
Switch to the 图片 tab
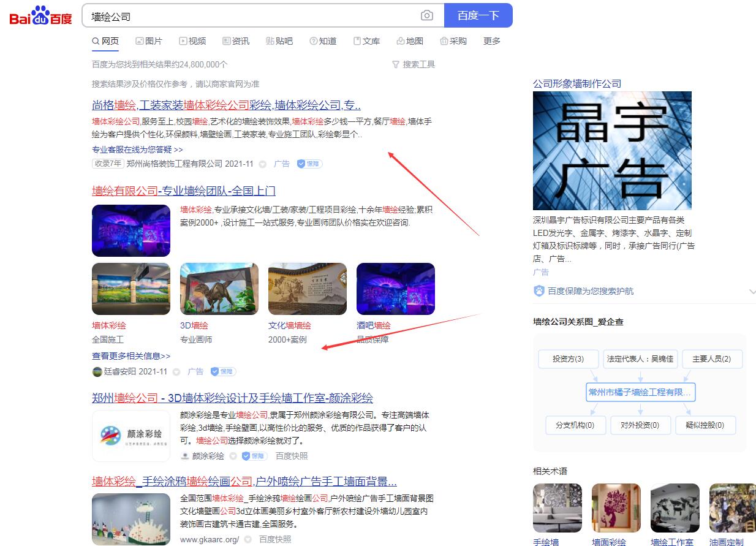tap(149, 41)
